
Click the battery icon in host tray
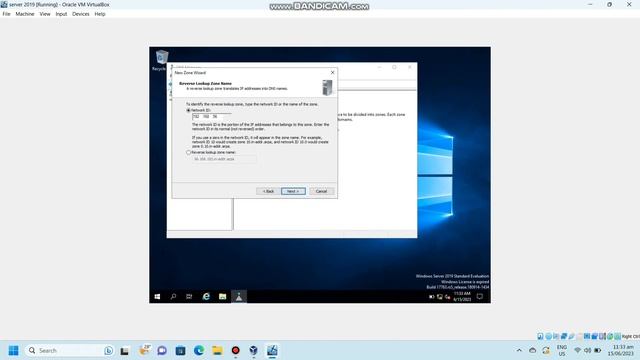(x=598, y=351)
